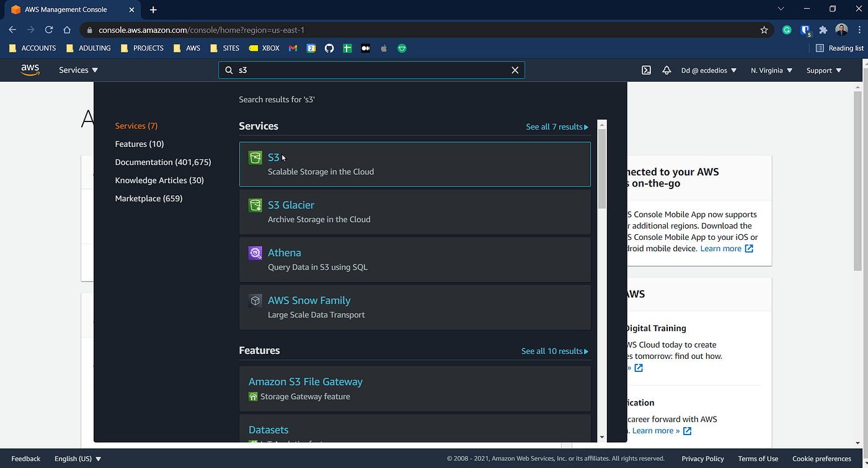Open the extensions puzzle icon
The image size is (868, 468).
click(x=823, y=30)
